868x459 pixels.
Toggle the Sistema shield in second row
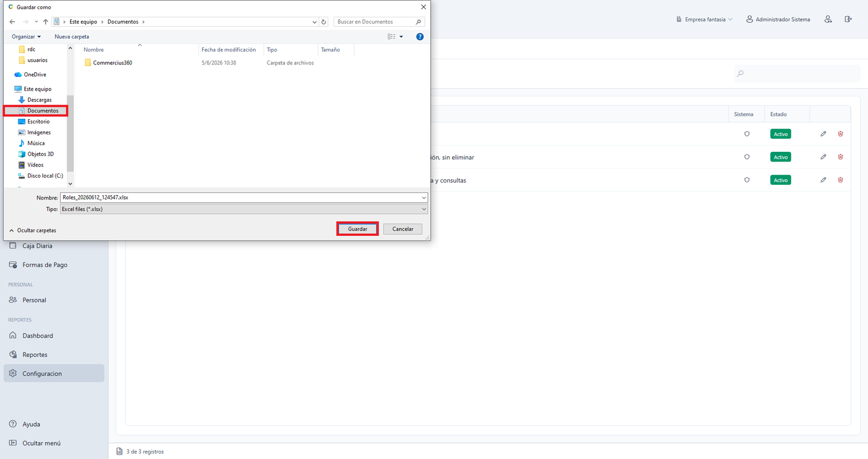click(747, 157)
